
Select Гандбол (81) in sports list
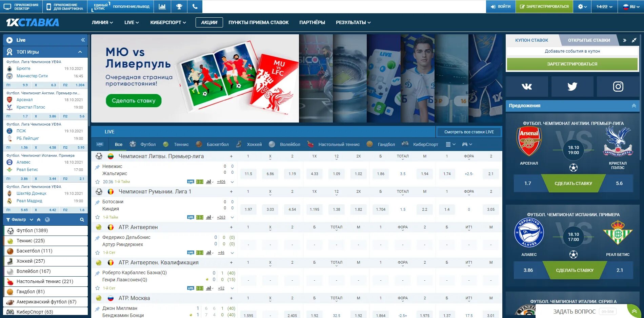pos(45,292)
